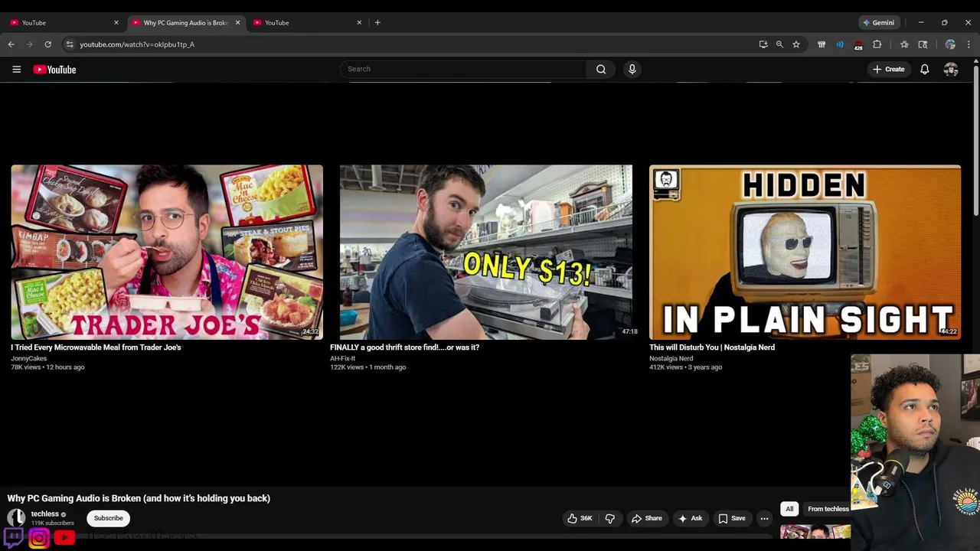The height and width of the screenshot is (551, 980).
Task: Open the Chrome profile avatar
Action: click(x=950, y=44)
